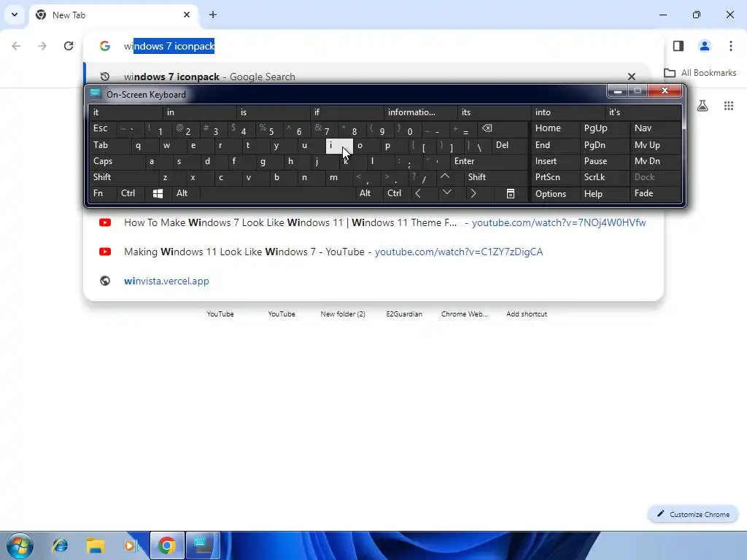Reload the page with the refresh icon
The image size is (747, 560).
point(69,46)
